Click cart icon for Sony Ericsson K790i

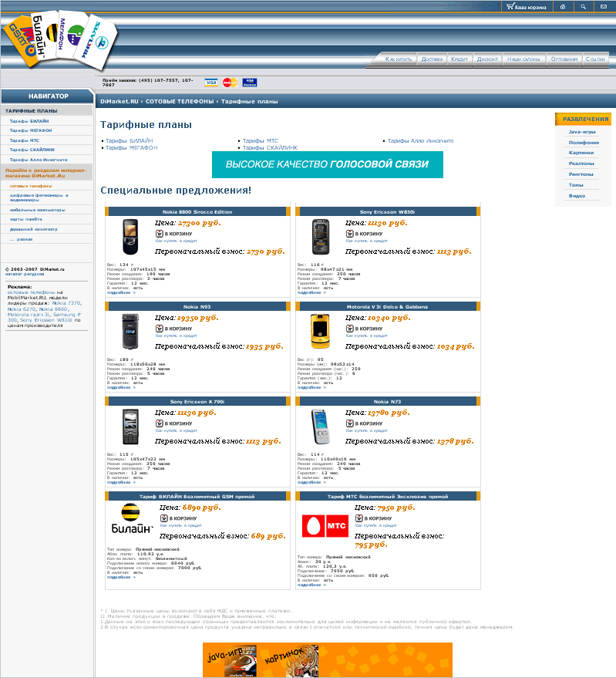coord(159,423)
